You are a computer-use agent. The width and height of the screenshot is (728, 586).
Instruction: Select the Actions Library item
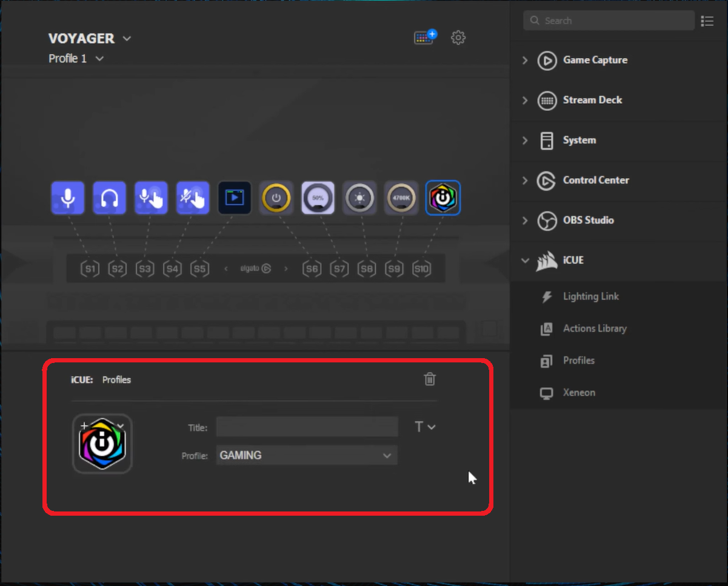coord(594,328)
